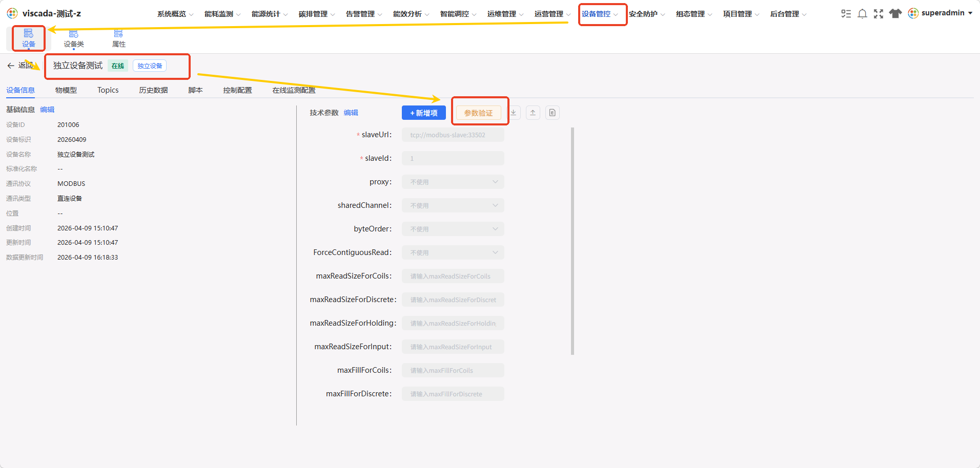
Task: Click the viscada logo in header
Action: coord(12,13)
